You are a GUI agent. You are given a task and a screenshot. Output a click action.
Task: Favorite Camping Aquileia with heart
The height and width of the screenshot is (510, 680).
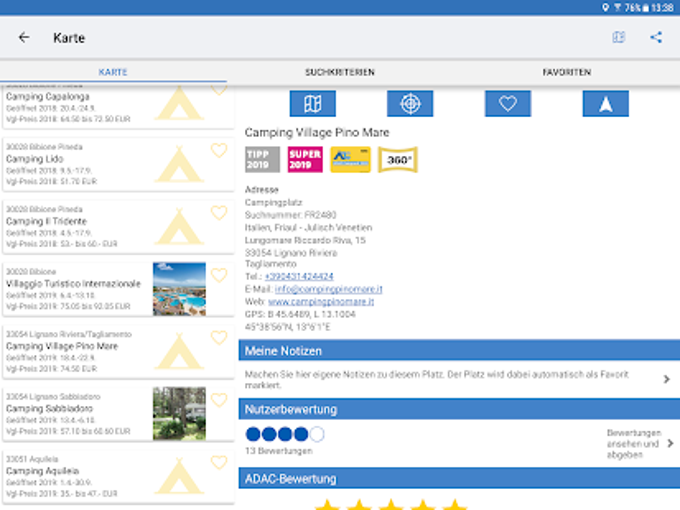click(x=219, y=463)
